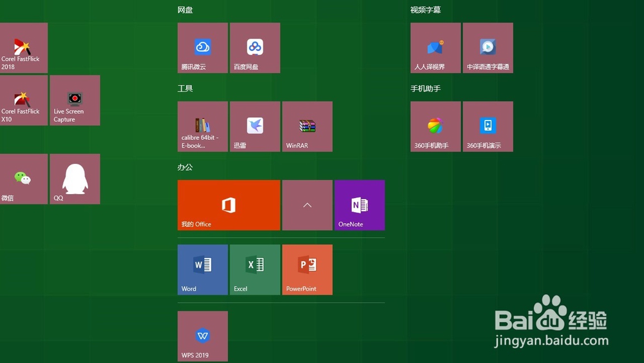
Task: Select the 视频字幕 group header
Action: 426,10
